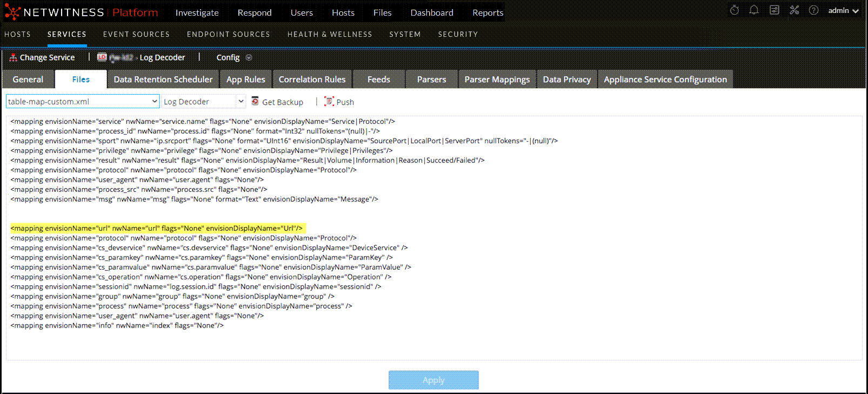Select Health & Wellness in the submenu

[329, 34]
